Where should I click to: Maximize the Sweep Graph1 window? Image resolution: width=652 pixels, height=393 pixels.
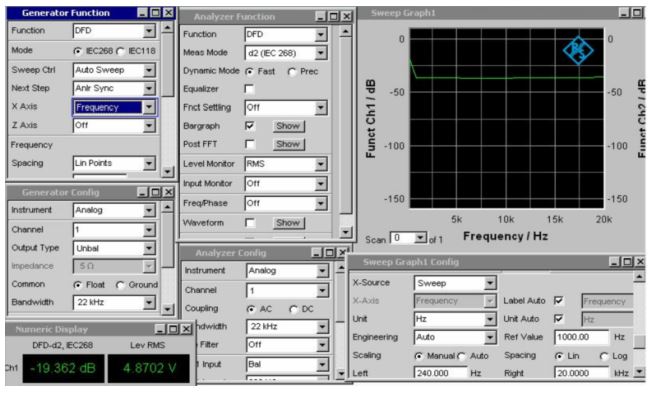pos(637,13)
